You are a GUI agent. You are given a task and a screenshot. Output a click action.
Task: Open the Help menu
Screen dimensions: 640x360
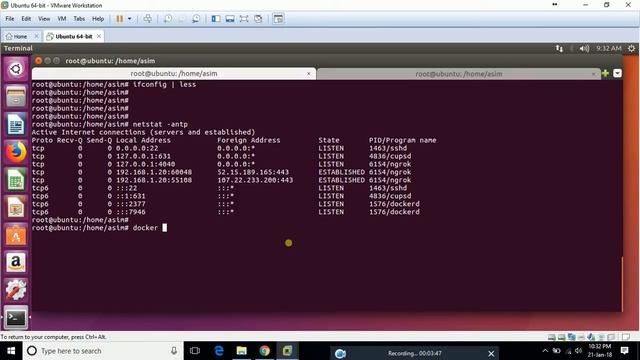click(x=98, y=19)
